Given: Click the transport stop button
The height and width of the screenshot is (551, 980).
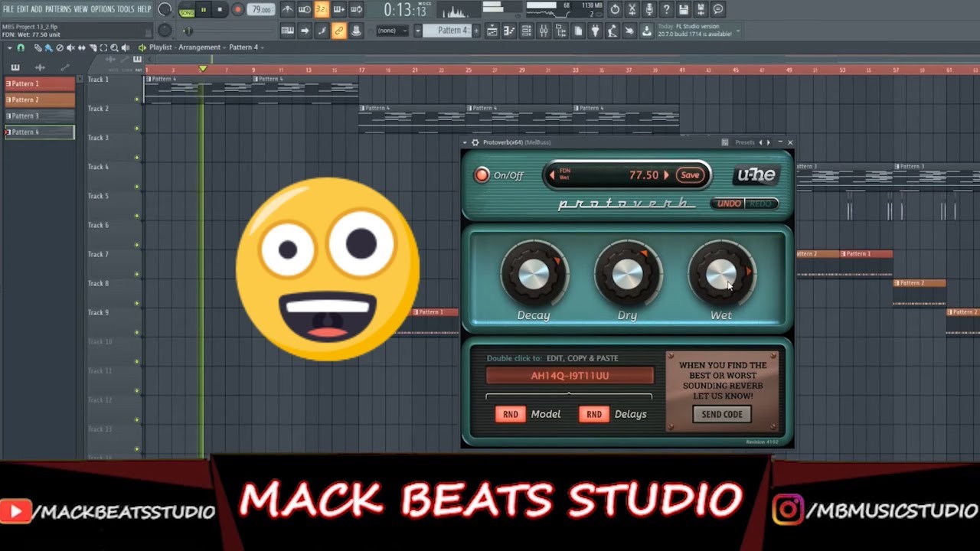Looking at the screenshot, I should [x=220, y=10].
